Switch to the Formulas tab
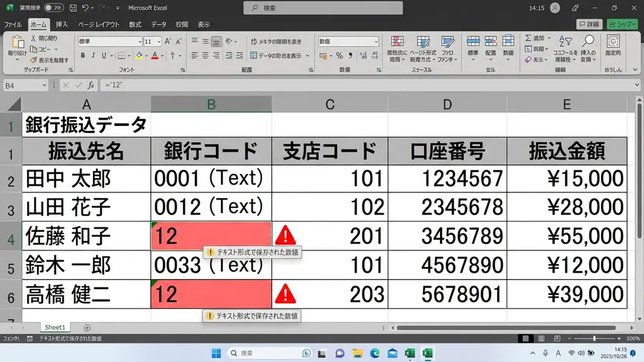Viewport: 644px width, 362px height. 135,24
